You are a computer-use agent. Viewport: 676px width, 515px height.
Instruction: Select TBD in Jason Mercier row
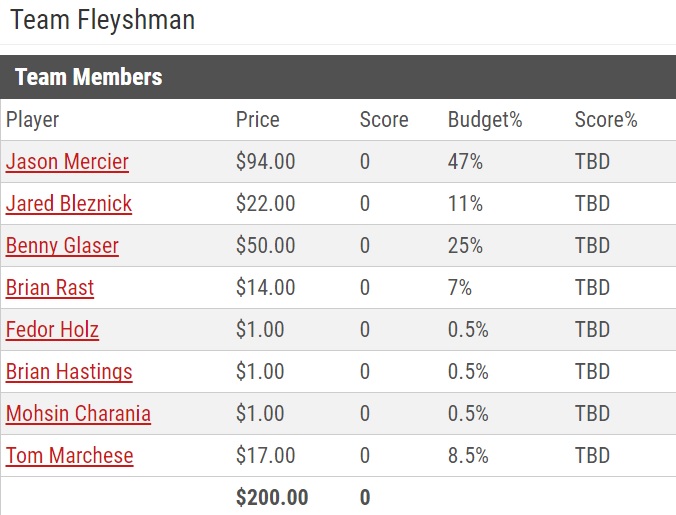[592, 162]
